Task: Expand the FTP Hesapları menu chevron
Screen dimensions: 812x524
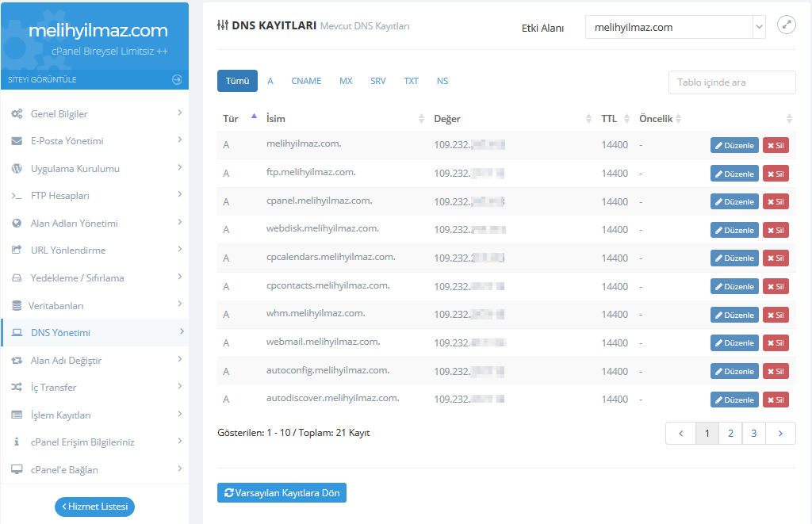Action: click(180, 195)
